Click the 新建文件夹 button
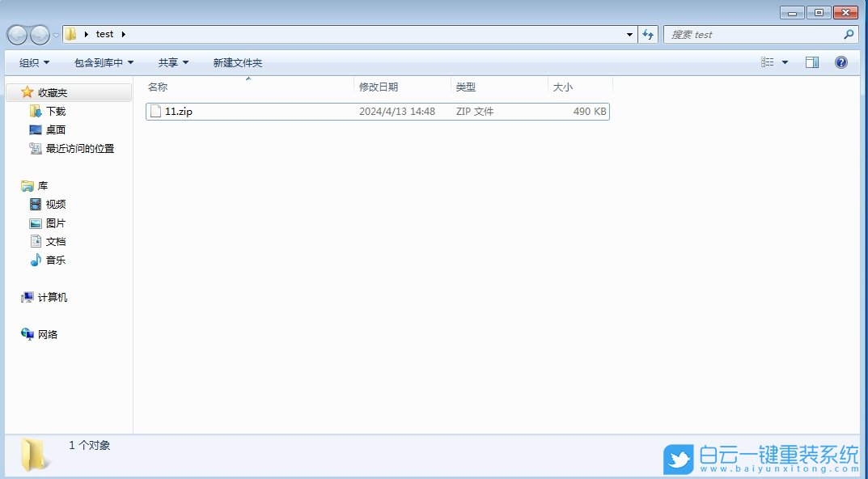868x479 pixels. click(236, 61)
